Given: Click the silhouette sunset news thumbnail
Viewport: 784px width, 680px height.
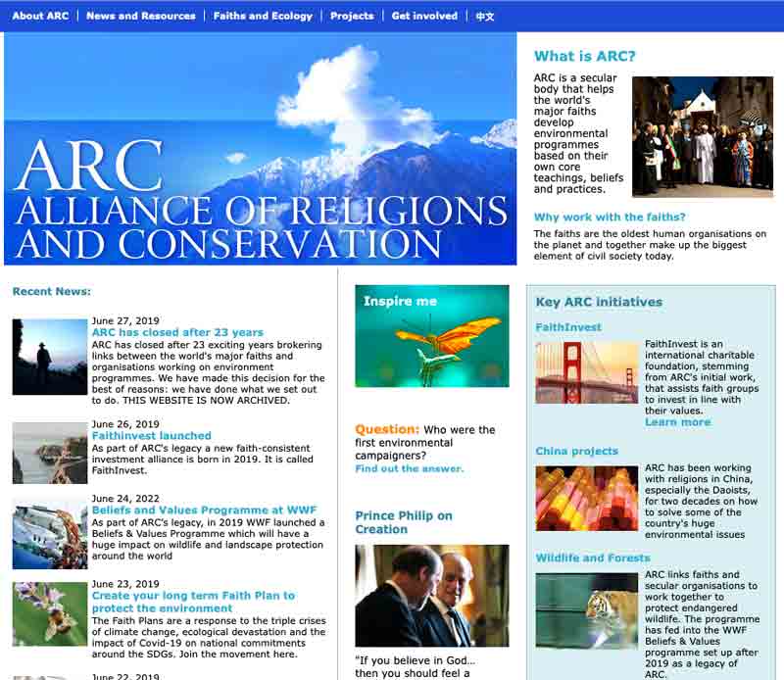Looking at the screenshot, I should point(49,357).
